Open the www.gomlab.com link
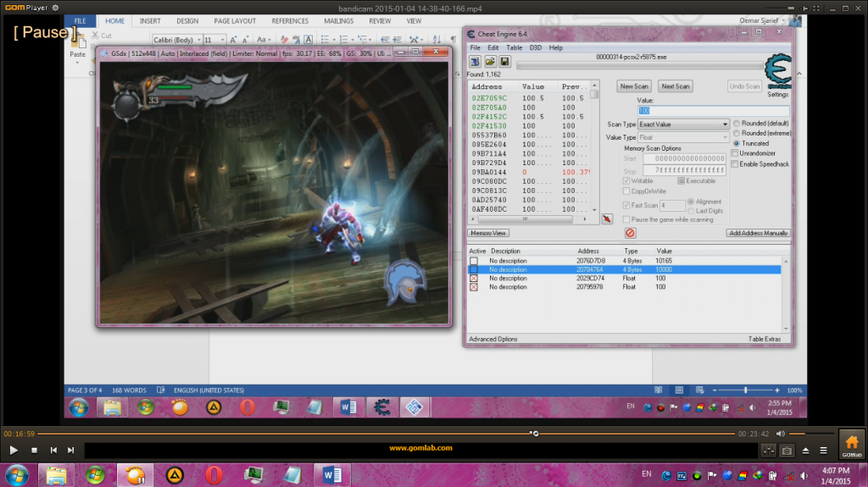The height and width of the screenshot is (487, 868). pyautogui.click(x=420, y=448)
